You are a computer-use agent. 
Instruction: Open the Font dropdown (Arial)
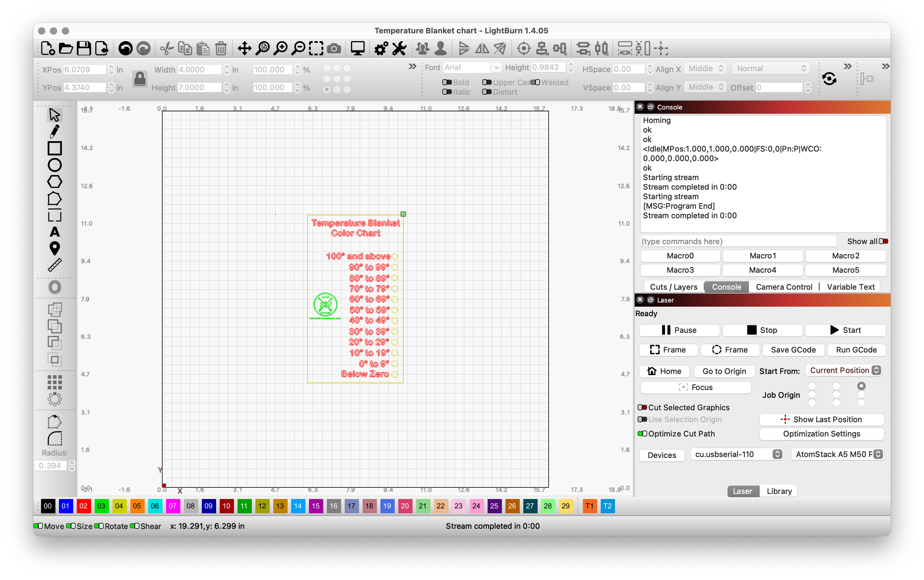[x=472, y=68]
